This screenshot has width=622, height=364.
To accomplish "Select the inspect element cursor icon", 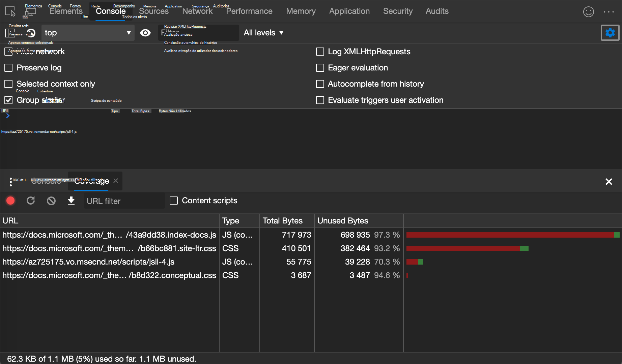I will click(10, 11).
